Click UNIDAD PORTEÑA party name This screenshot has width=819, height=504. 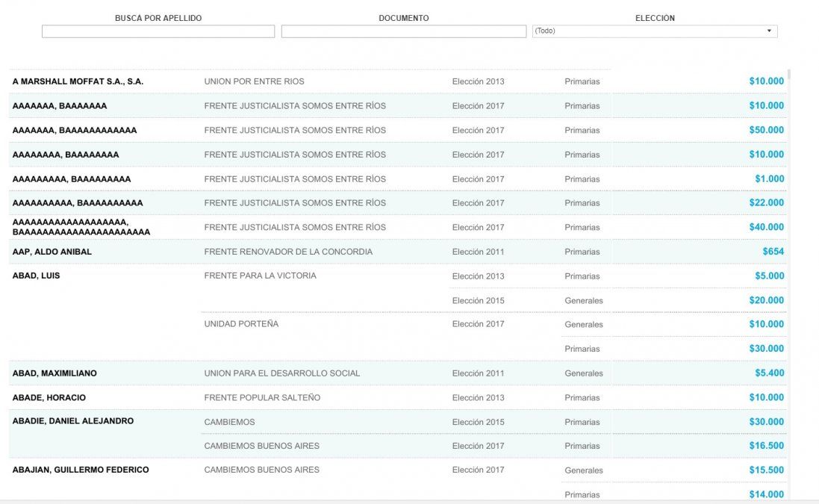241,324
